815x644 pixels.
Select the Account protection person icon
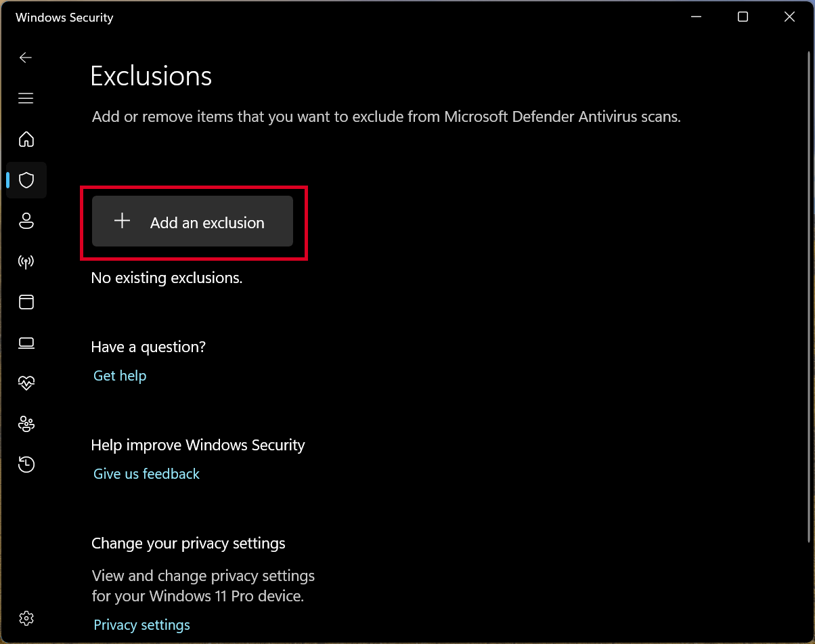(x=26, y=221)
